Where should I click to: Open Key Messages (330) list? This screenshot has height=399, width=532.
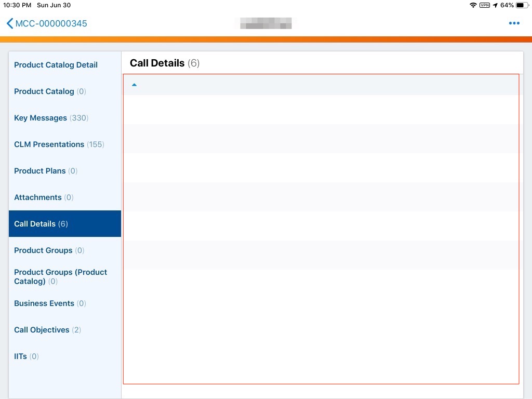pos(51,118)
